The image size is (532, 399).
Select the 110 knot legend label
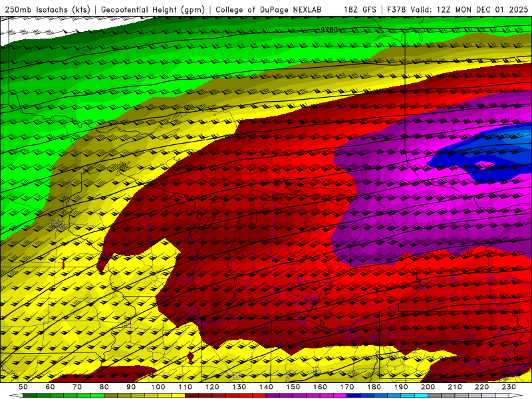[x=185, y=387]
